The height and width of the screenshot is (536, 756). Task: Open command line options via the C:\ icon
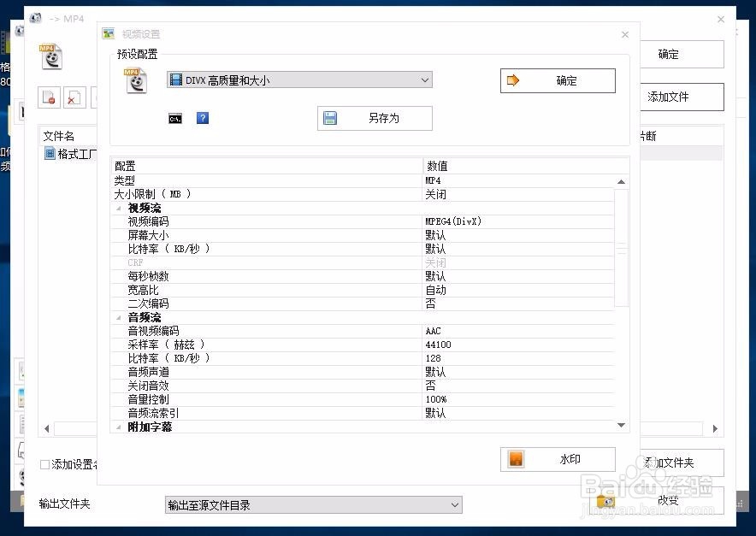(x=174, y=118)
